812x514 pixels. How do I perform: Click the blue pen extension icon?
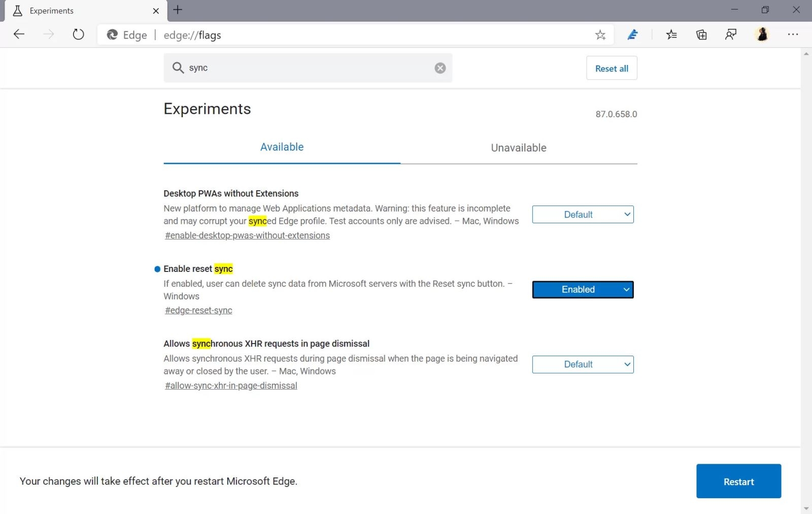[x=632, y=35]
